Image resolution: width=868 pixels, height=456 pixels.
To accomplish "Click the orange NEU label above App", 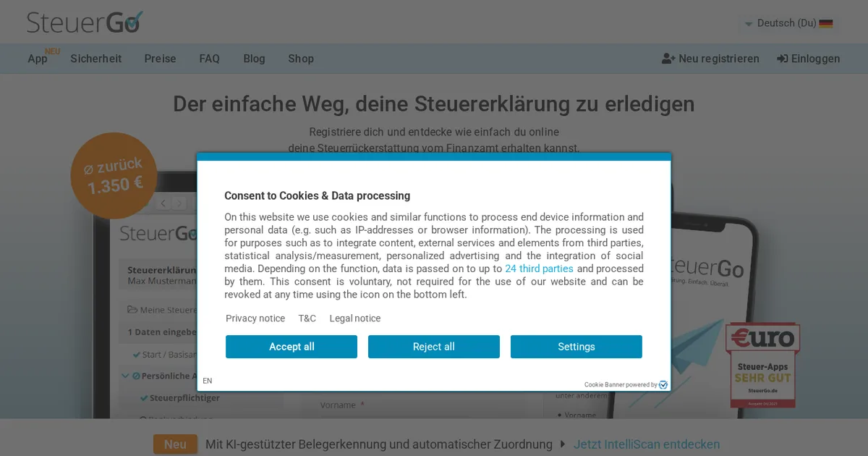I will 52,51.
